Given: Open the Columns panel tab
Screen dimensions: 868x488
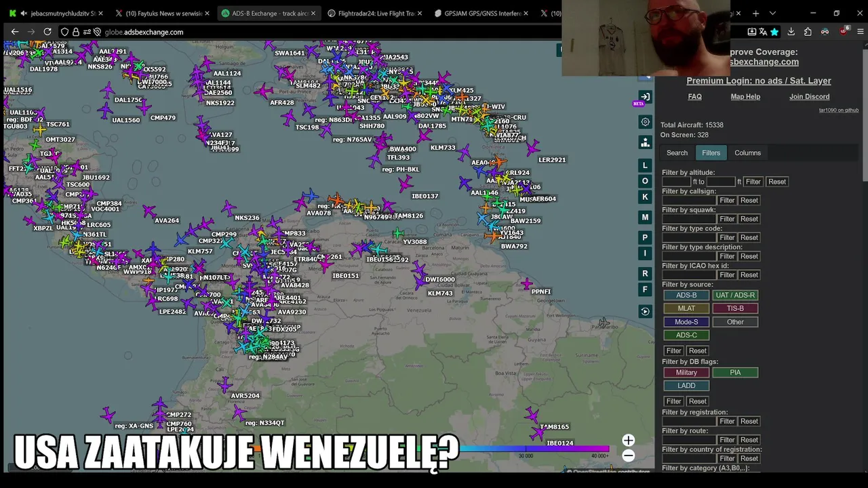Looking at the screenshot, I should pyautogui.click(x=747, y=153).
